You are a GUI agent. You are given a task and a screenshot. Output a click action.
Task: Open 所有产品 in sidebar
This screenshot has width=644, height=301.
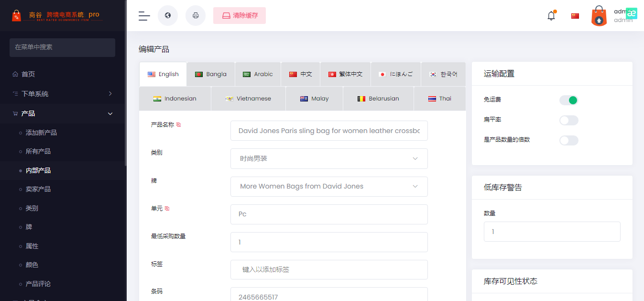click(38, 151)
